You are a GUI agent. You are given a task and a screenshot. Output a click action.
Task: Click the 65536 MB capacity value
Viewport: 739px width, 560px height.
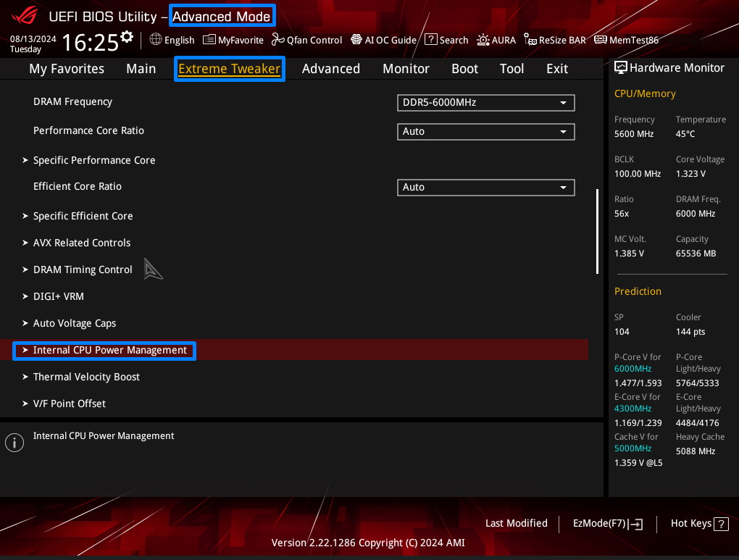coord(696,254)
